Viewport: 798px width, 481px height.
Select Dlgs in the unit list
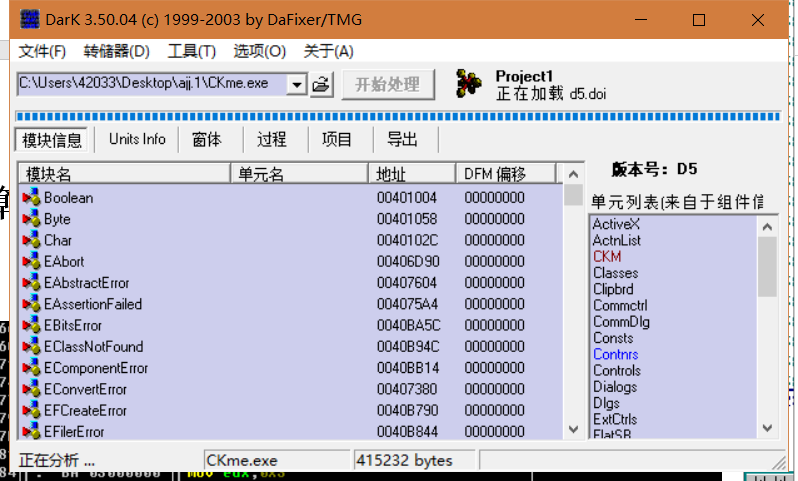tap(606, 403)
